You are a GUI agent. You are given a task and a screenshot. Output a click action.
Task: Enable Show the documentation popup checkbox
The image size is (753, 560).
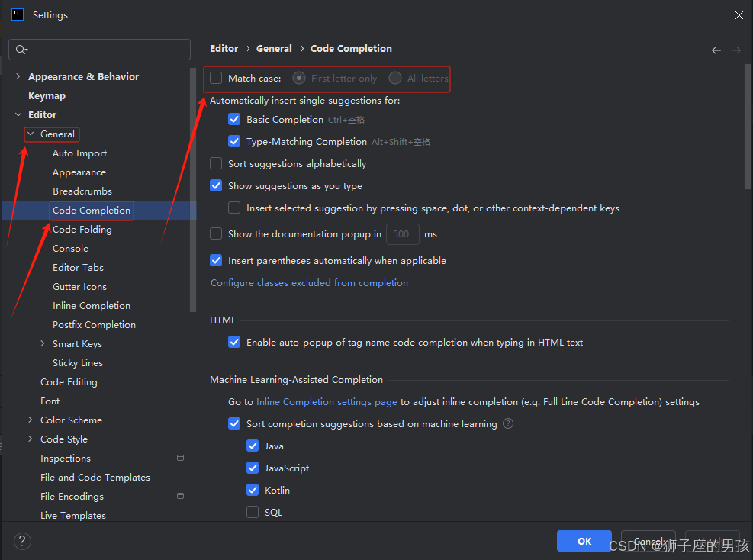click(x=216, y=233)
